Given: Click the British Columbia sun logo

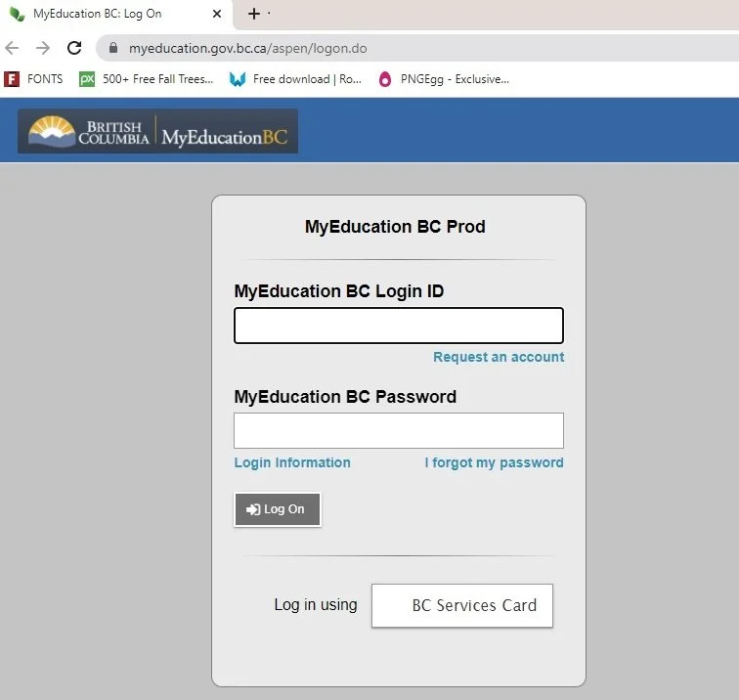Looking at the screenshot, I should [x=52, y=131].
